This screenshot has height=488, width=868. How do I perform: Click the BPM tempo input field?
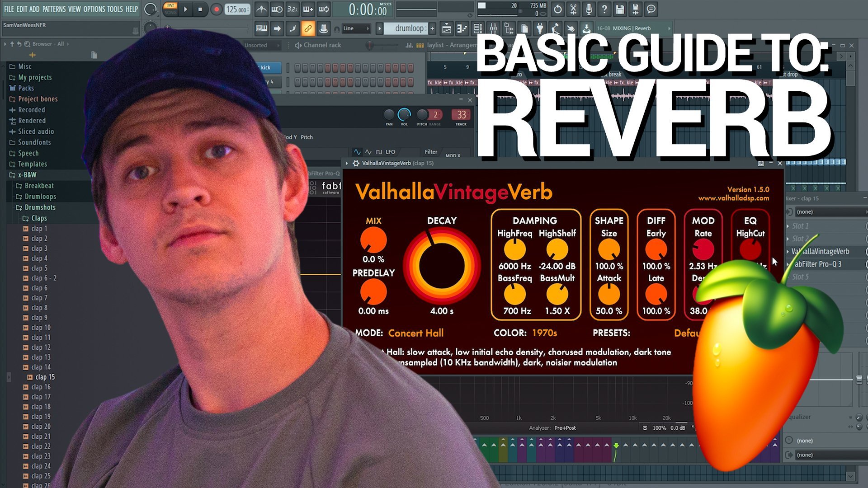pyautogui.click(x=236, y=9)
